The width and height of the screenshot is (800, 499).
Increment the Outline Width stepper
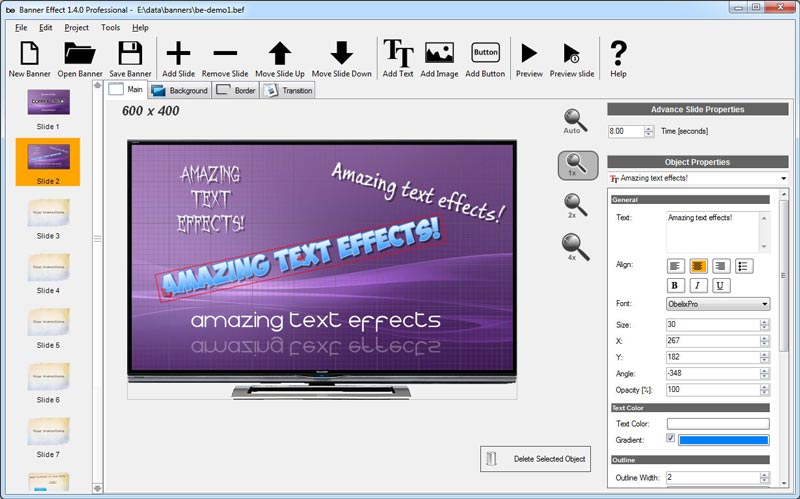pyautogui.click(x=764, y=475)
